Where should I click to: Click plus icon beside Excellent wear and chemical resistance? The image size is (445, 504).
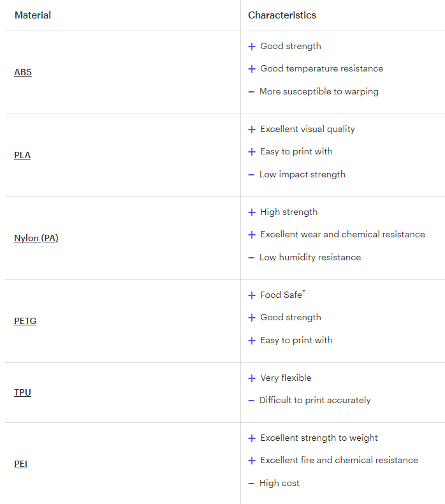click(x=252, y=235)
